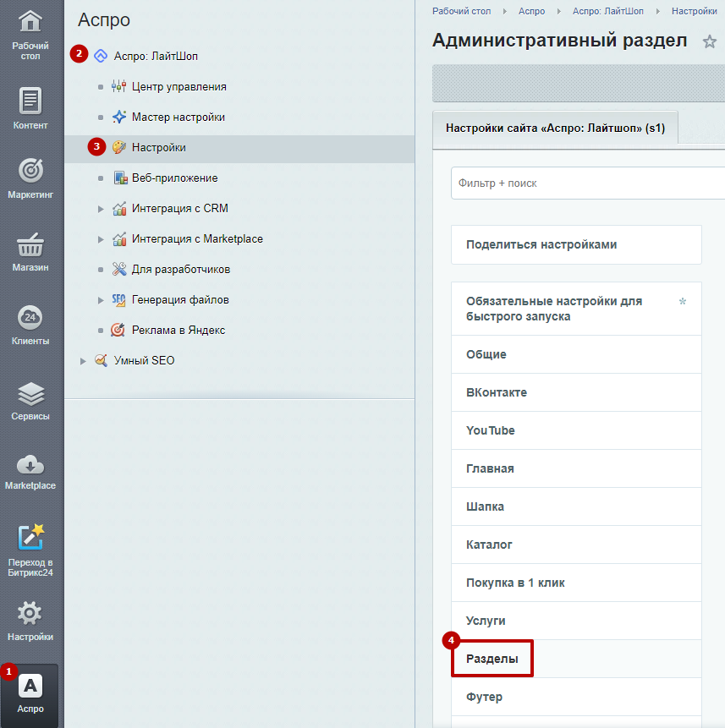Image resolution: width=725 pixels, height=728 pixels.
Task: Click Аспро breadcrumb link
Action: tap(531, 11)
